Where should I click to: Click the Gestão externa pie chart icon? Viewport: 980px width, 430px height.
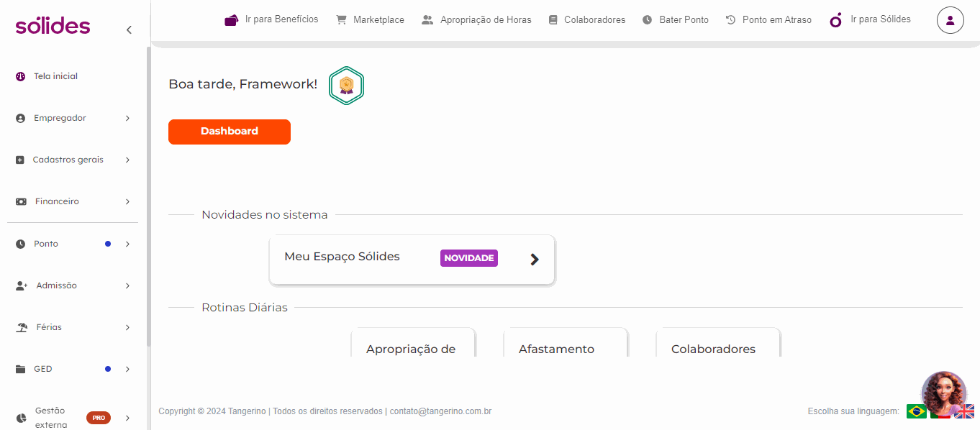pyautogui.click(x=21, y=418)
